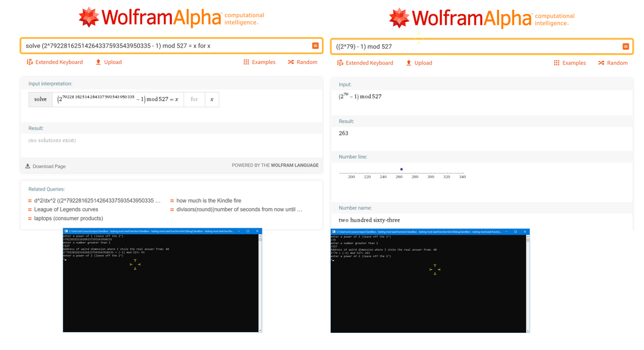The width and height of the screenshot is (644, 350).
Task: Click the left console vertical scrollbar
Action: (260, 283)
